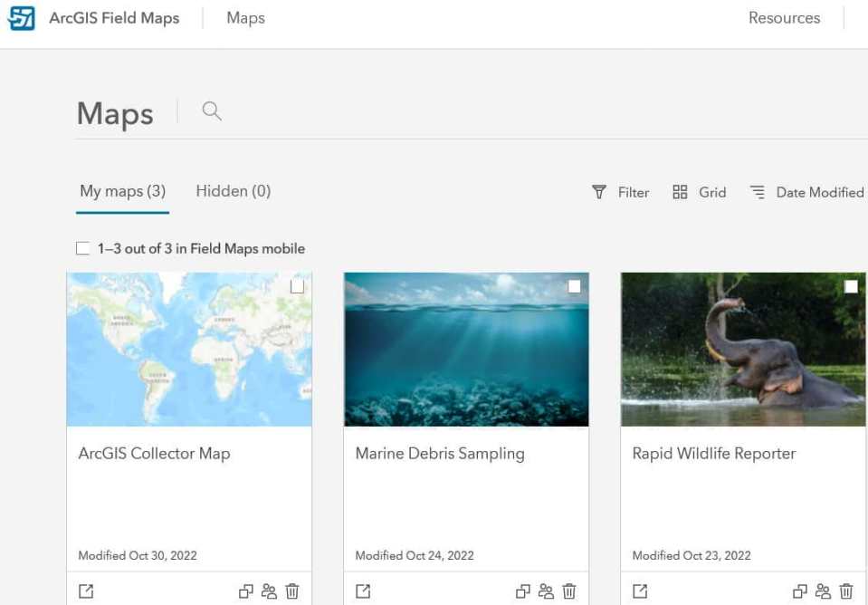
Task: Click the 'Modified Oct 23, 2022' text
Action: [692, 555]
